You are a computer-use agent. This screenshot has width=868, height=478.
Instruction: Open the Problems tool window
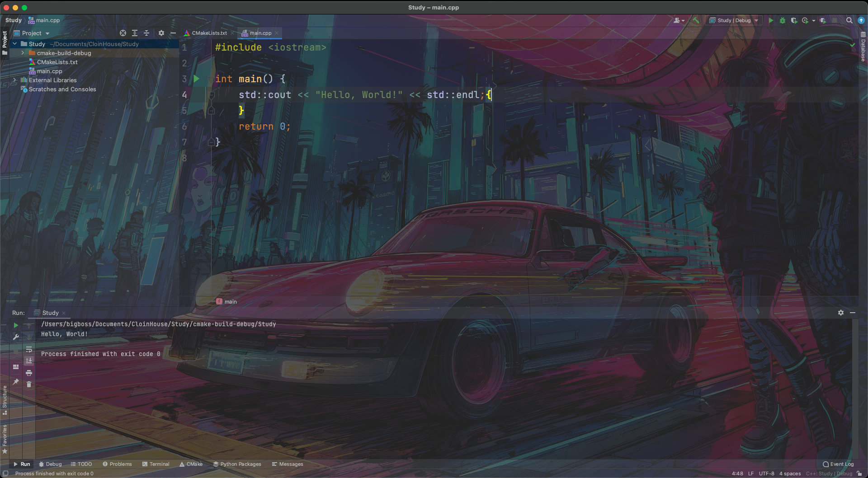[x=117, y=464]
